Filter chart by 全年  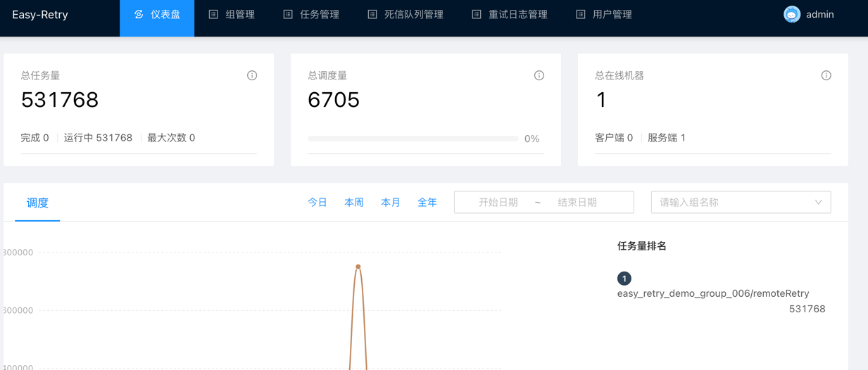click(x=427, y=203)
